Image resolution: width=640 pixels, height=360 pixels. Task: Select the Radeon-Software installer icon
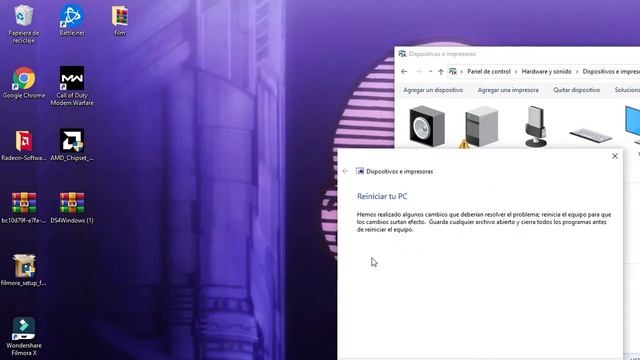tap(24, 146)
